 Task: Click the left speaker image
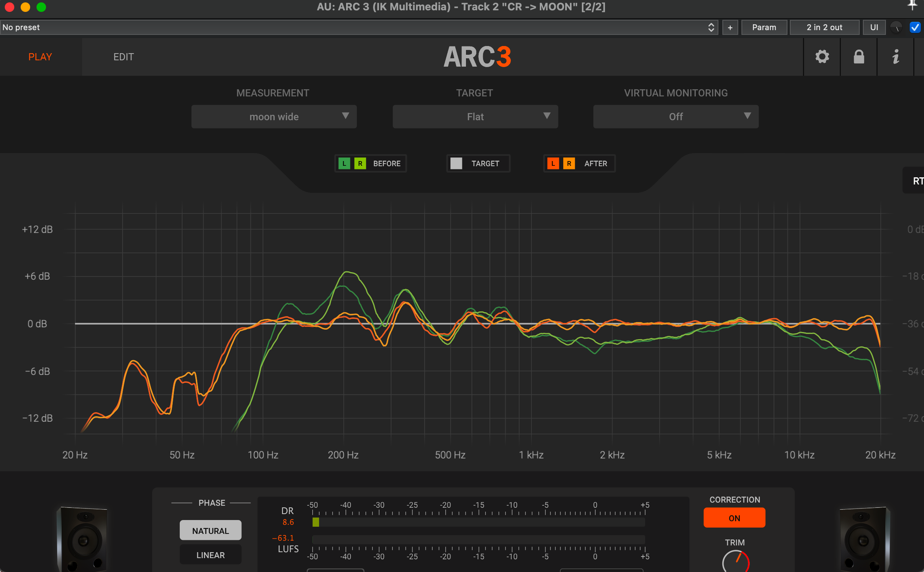pyautogui.click(x=82, y=539)
